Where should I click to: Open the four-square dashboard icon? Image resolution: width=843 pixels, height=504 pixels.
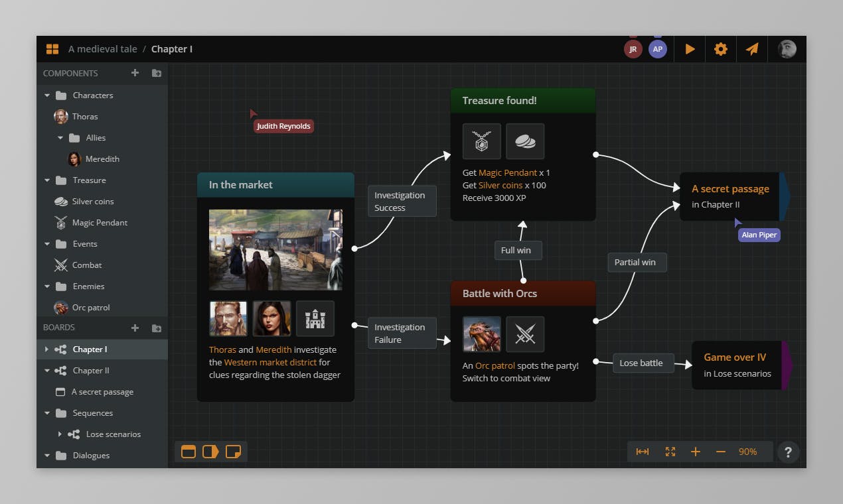52,49
